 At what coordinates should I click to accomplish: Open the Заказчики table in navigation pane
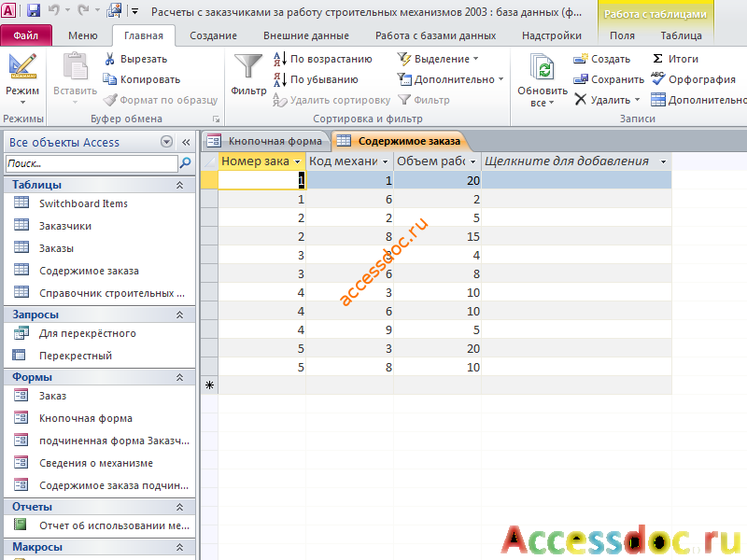click(65, 226)
